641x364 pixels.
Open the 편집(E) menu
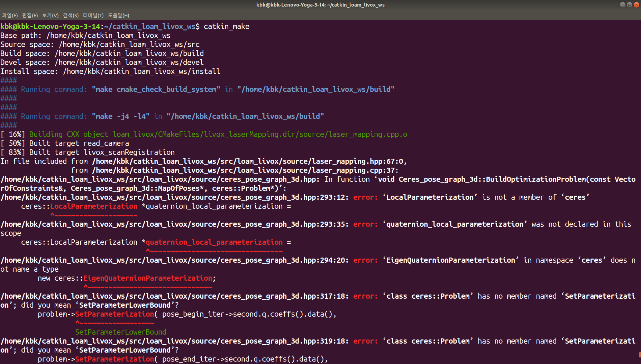click(x=30, y=15)
